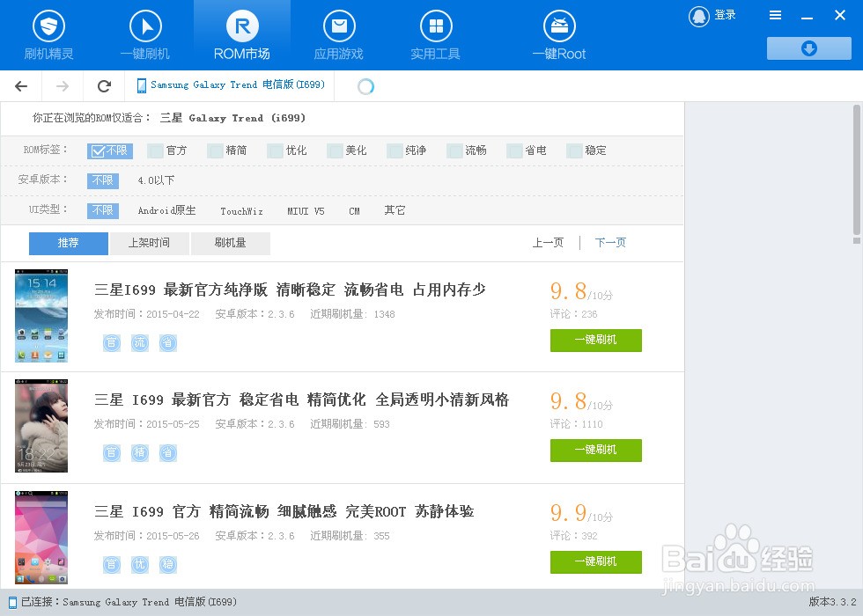The width and height of the screenshot is (863, 616).
Task: Open title 三星 I699 官方 精简流畅
Action: [284, 511]
